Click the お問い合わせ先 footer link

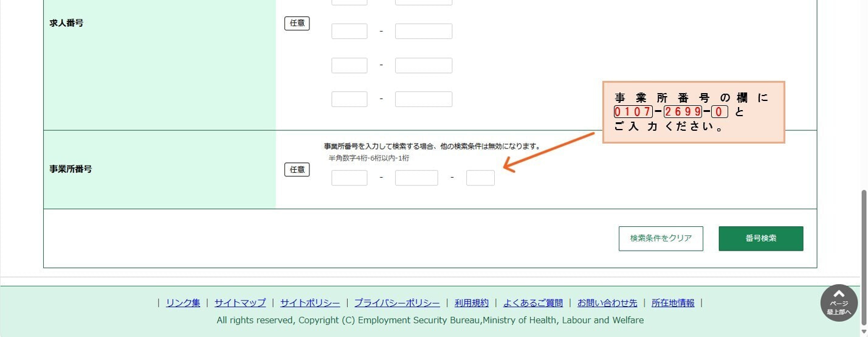607,303
